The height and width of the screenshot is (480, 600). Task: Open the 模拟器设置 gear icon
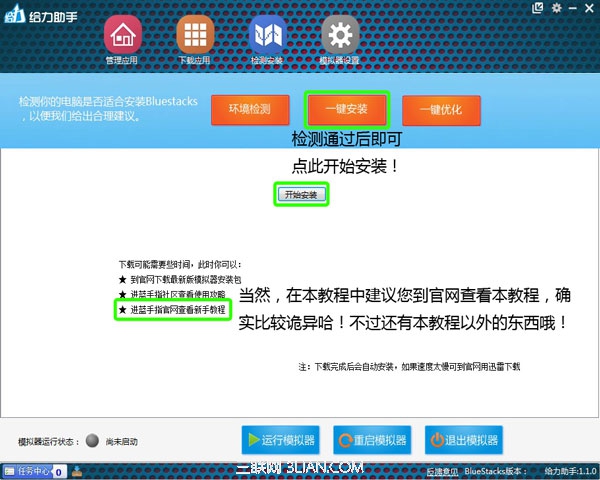tap(340, 34)
